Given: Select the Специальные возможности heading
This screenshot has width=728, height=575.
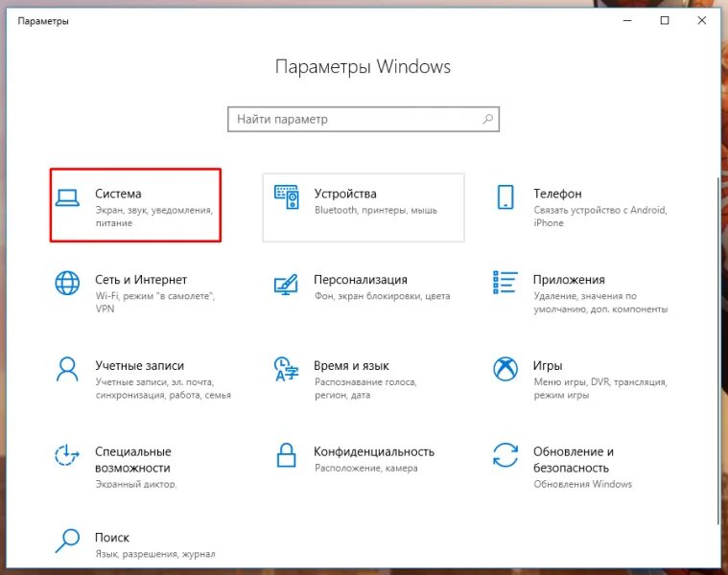Looking at the screenshot, I should pyautogui.click(x=132, y=460).
